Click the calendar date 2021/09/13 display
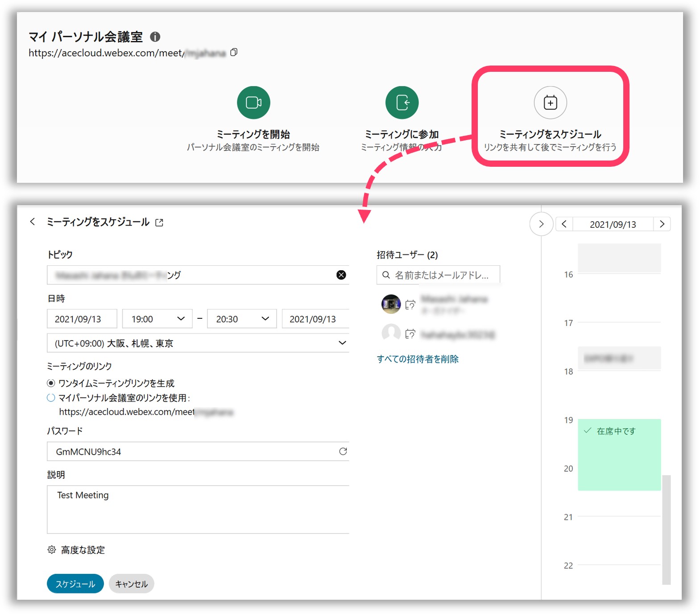The image size is (700, 614). pos(613,224)
